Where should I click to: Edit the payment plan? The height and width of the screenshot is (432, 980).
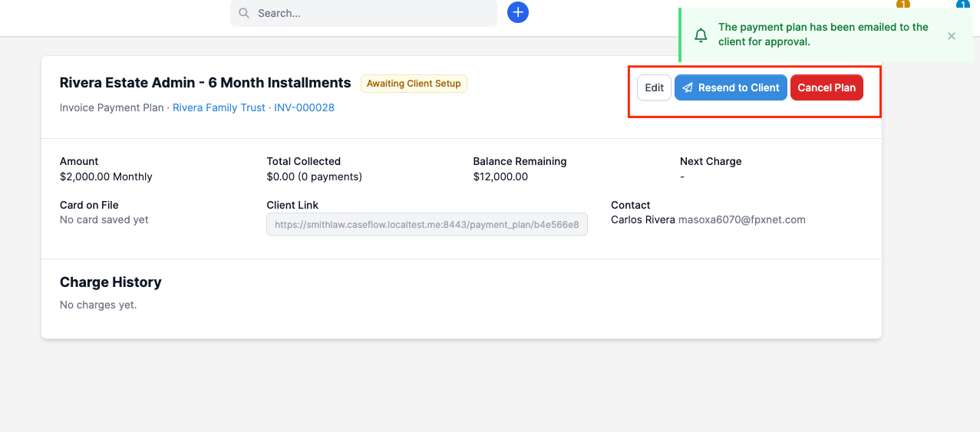click(655, 87)
